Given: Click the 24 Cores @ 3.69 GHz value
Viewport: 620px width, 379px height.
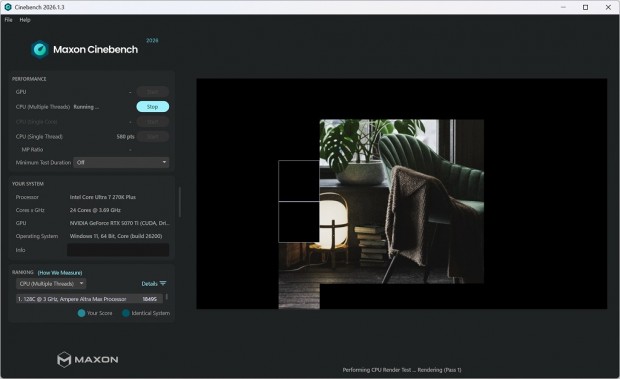Looking at the screenshot, I should coord(95,210).
